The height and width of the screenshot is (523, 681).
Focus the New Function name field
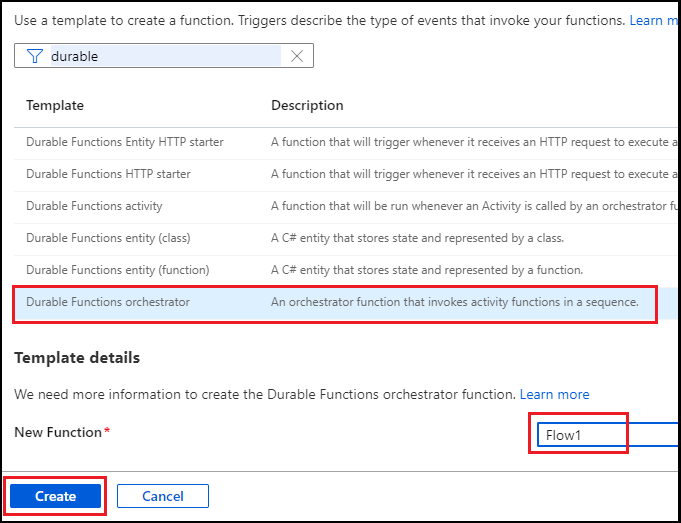click(x=608, y=435)
